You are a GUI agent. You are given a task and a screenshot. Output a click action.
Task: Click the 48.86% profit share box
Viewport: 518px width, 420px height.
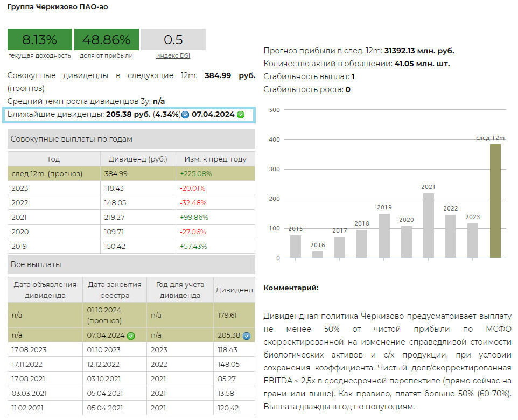tap(106, 39)
